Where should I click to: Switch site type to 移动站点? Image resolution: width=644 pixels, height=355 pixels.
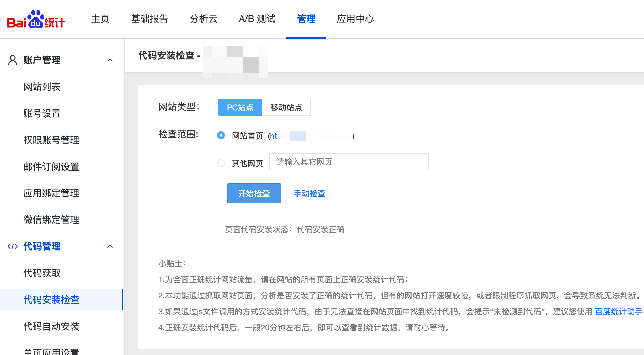coord(286,107)
